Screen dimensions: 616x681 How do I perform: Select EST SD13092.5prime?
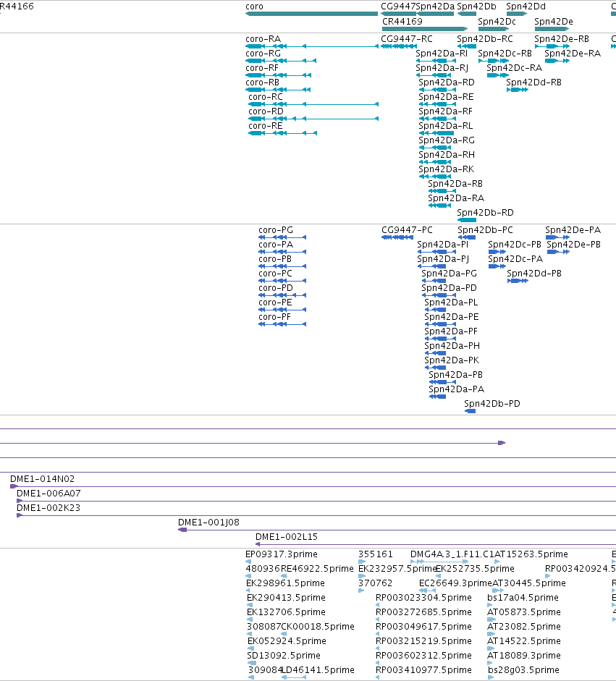(284, 656)
